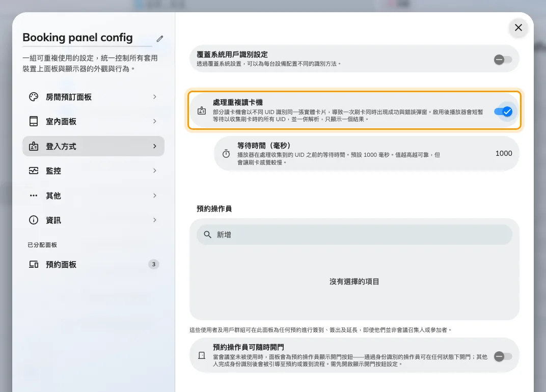The width and height of the screenshot is (546, 392).
Task: Click the stopwatch icon beside 等待時間
Action: [x=226, y=154]
